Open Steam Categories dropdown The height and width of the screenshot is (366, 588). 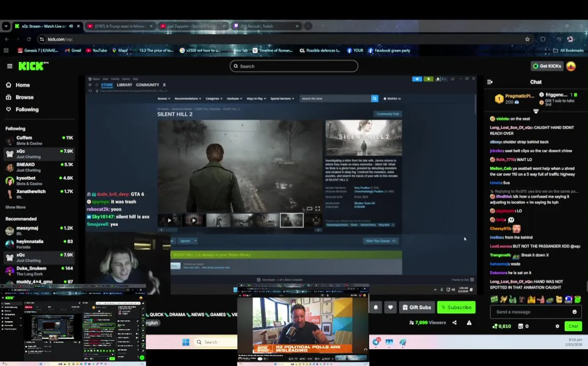214,99
